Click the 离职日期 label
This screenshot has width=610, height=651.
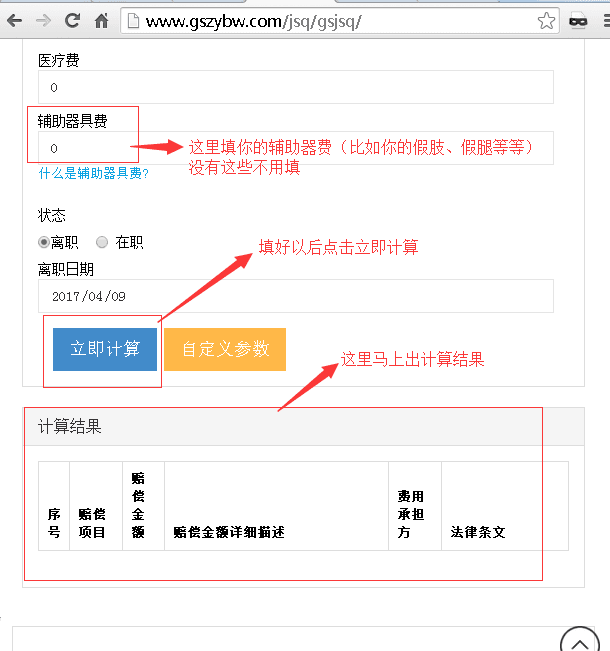[x=66, y=269]
